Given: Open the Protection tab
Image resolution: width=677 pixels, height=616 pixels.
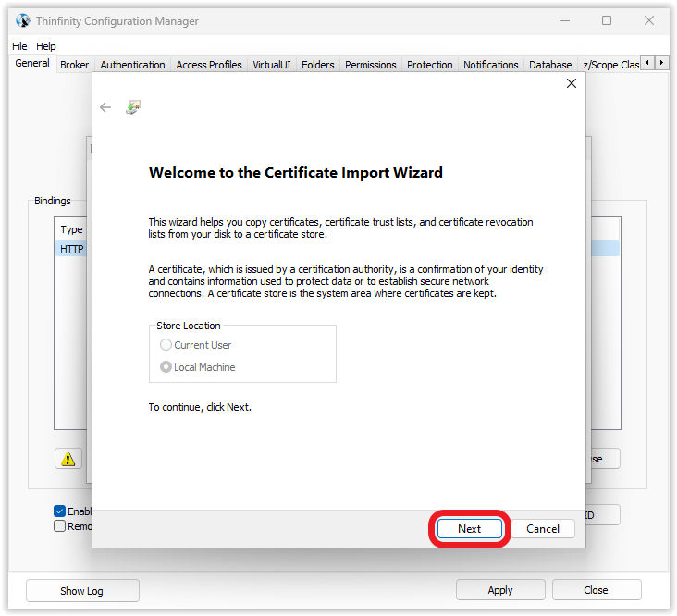Looking at the screenshot, I should [x=430, y=65].
